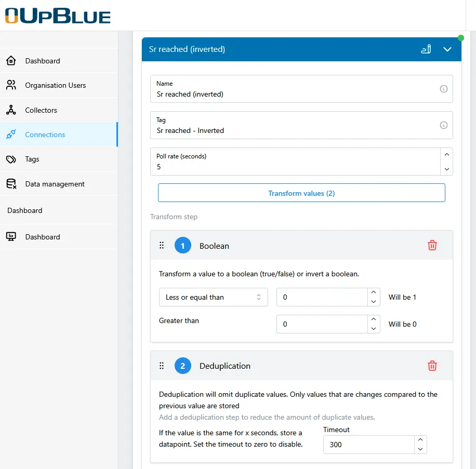Delete the Deduplication step with the trash icon

[x=432, y=366]
